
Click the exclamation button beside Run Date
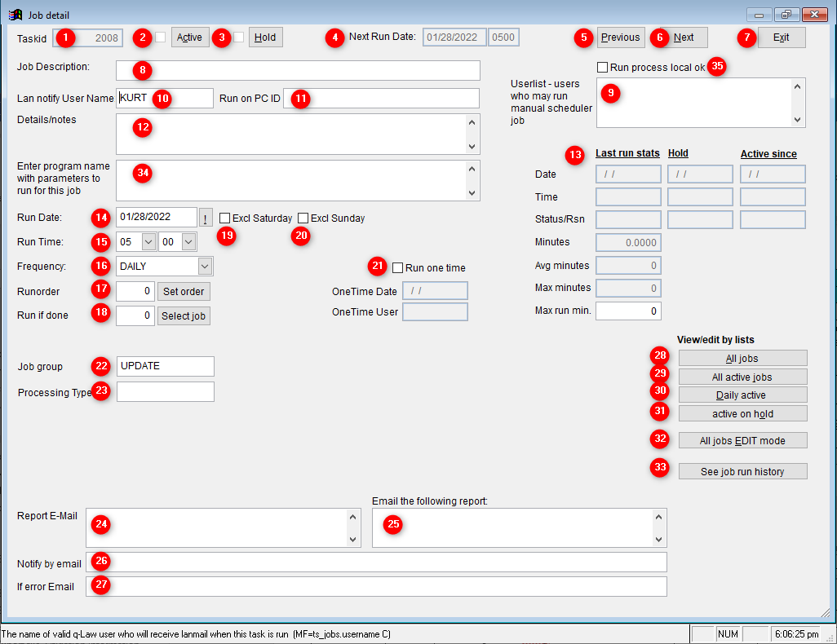206,218
